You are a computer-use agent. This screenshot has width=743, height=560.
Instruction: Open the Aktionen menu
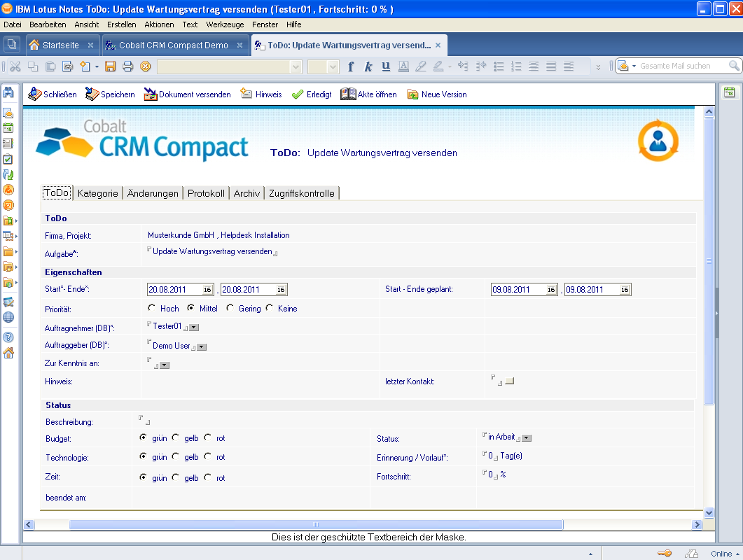pyautogui.click(x=159, y=24)
